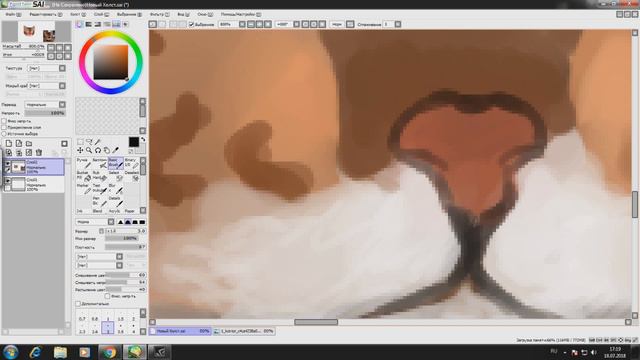Select the zoom magnifier tool
The image size is (640, 360).
(x=89, y=150)
